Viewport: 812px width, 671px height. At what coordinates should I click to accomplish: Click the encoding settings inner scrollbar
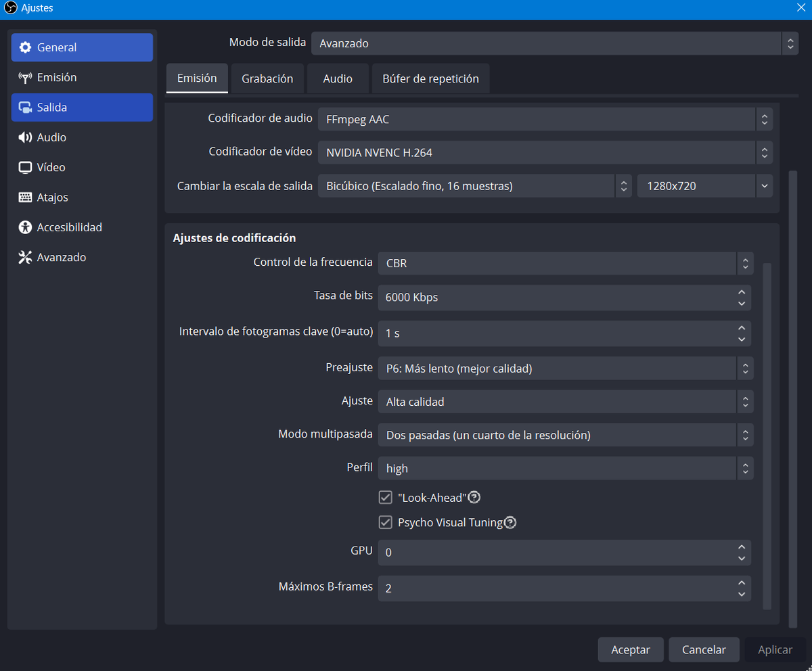(767, 436)
